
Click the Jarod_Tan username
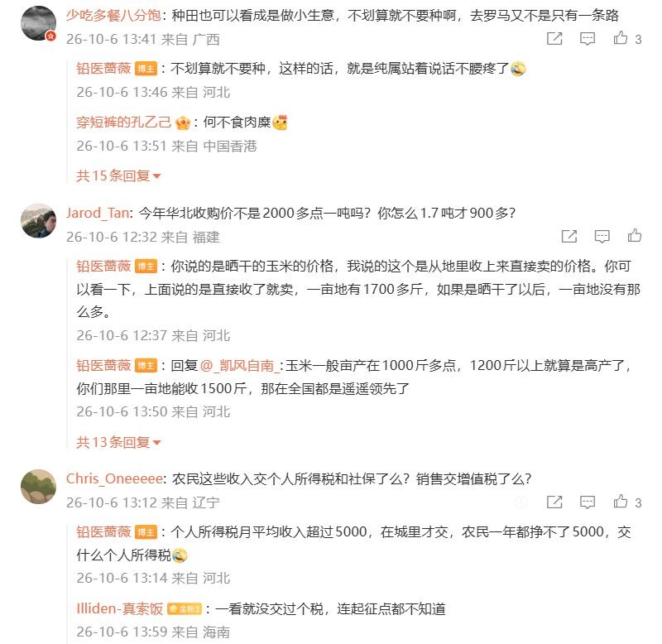click(98, 213)
